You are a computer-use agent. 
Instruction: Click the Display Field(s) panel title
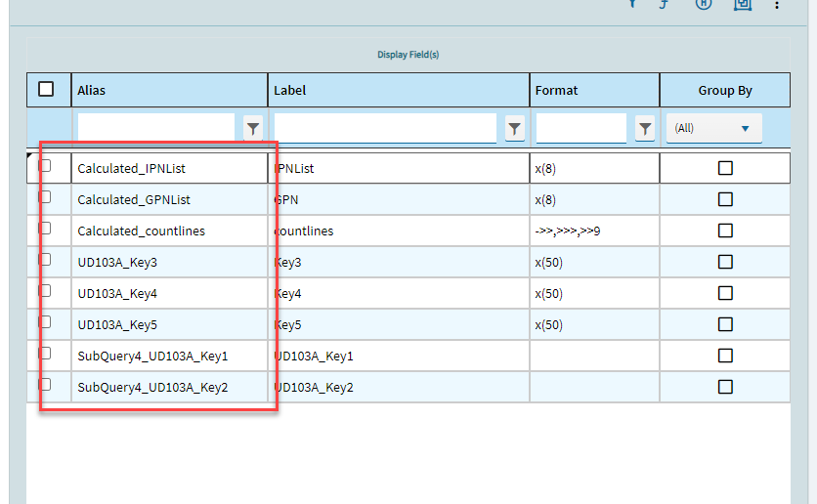[408, 54]
